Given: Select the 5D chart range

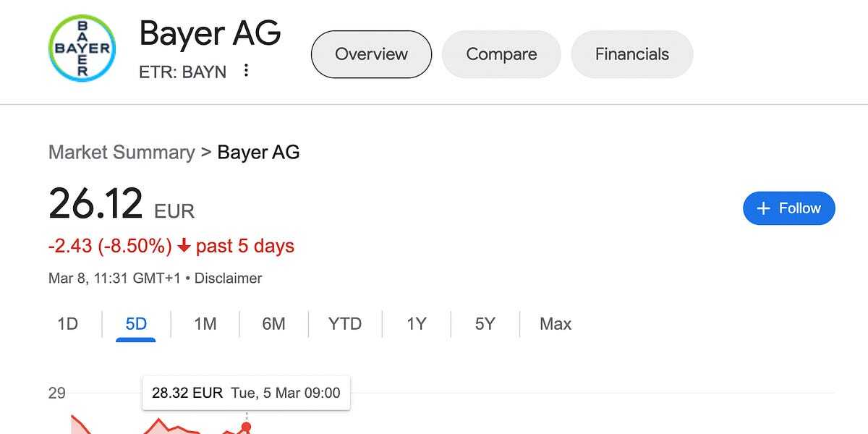Looking at the screenshot, I should point(136,324).
